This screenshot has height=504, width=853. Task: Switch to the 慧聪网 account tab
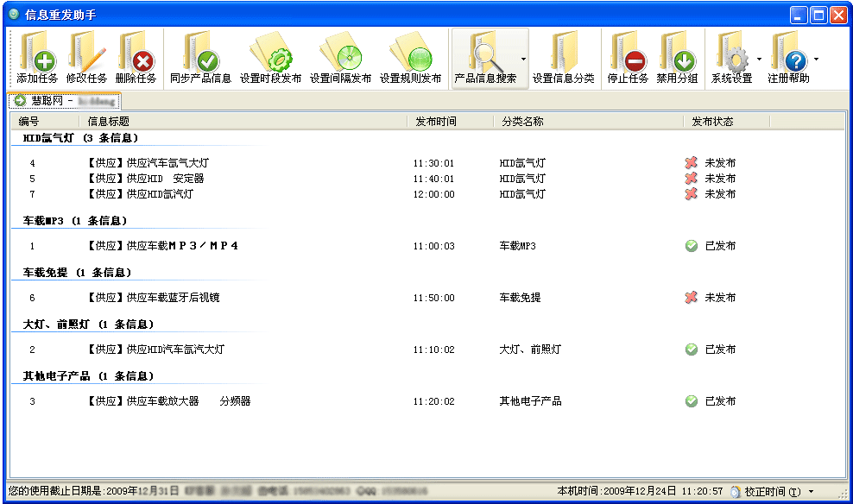click(64, 101)
